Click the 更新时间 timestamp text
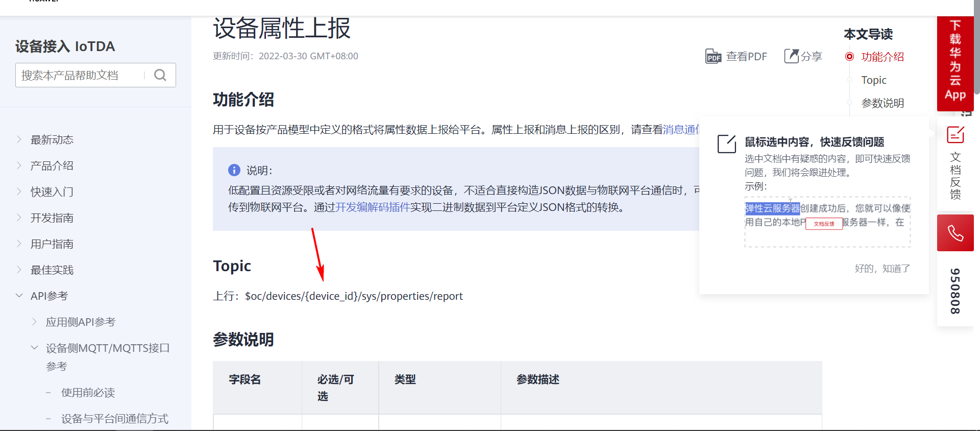The height and width of the screenshot is (431, 980). 285,56
